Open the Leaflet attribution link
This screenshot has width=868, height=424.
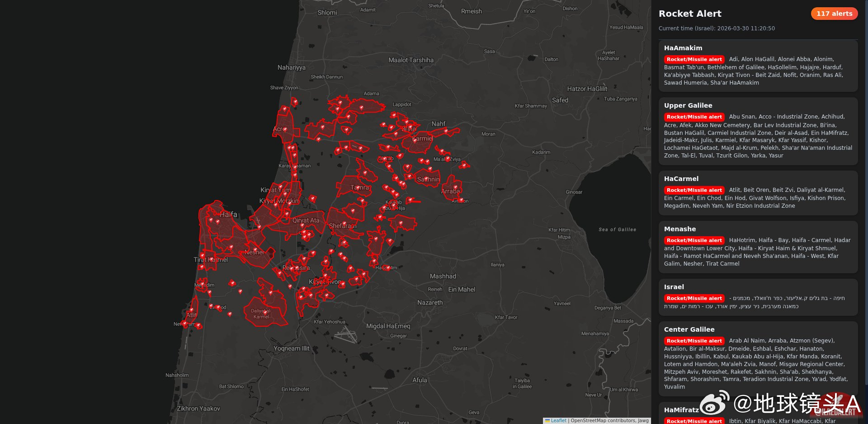click(558, 421)
